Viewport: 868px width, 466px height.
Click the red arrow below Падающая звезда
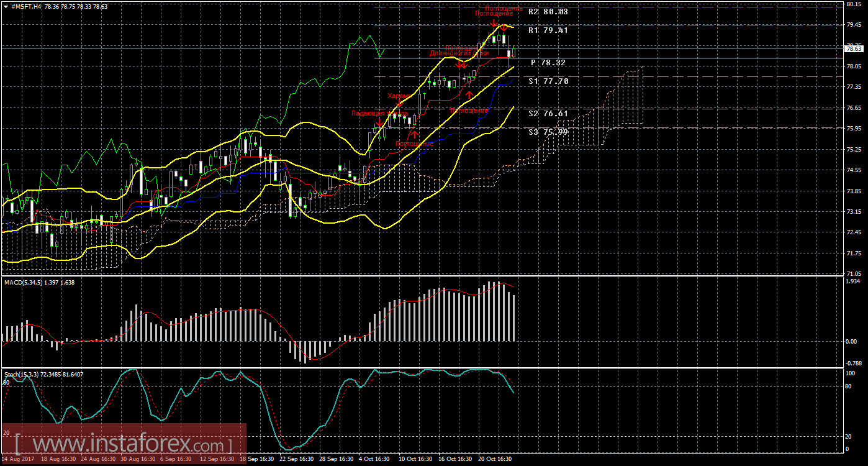point(379,123)
